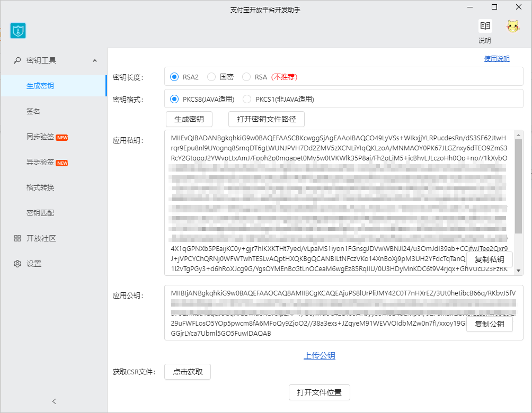Open the 生成密钥 menu item
Viewport: 532px width, 413px height.
point(54,86)
